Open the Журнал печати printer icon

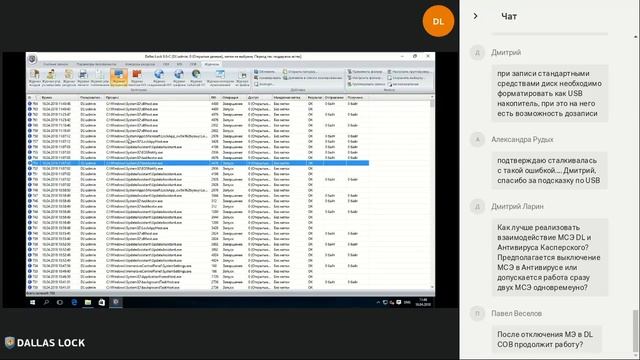tap(83, 78)
